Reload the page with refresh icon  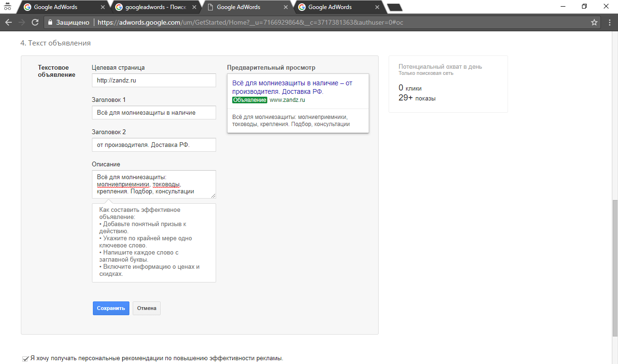[35, 22]
